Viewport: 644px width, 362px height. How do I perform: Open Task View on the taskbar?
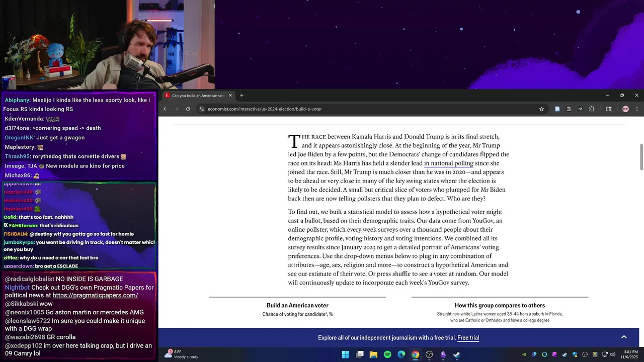(360, 354)
